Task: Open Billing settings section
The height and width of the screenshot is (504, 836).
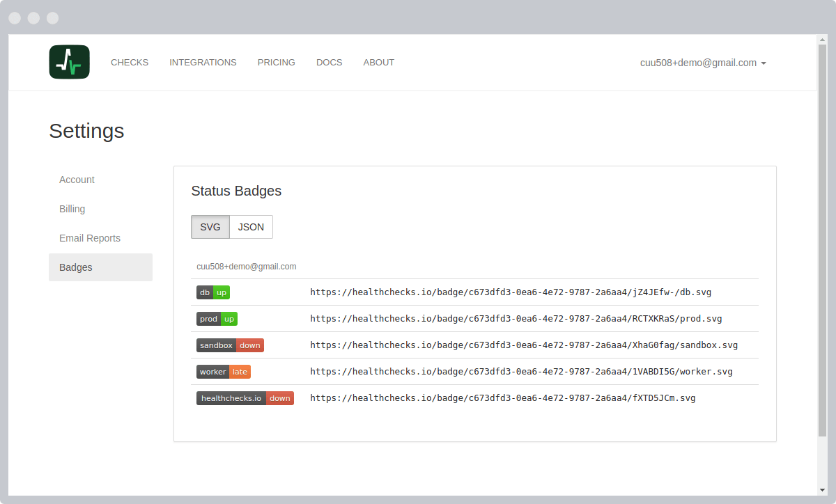Action: click(x=72, y=209)
